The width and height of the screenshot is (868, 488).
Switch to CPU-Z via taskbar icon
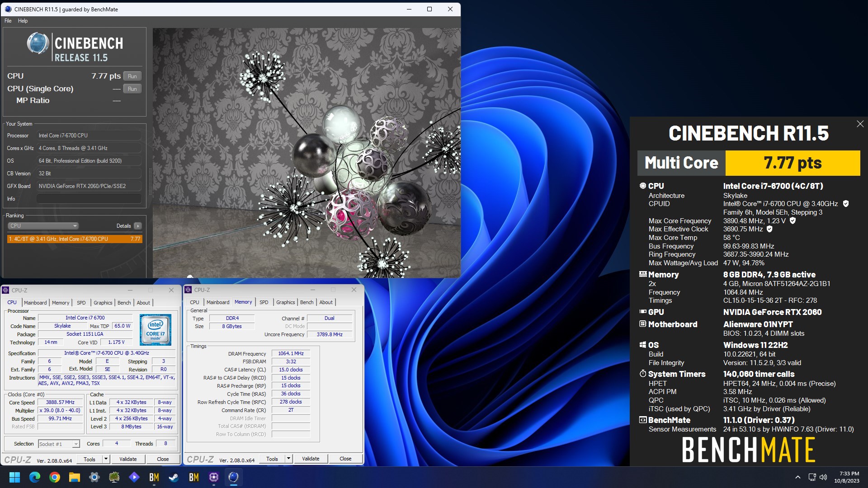pos(214,477)
